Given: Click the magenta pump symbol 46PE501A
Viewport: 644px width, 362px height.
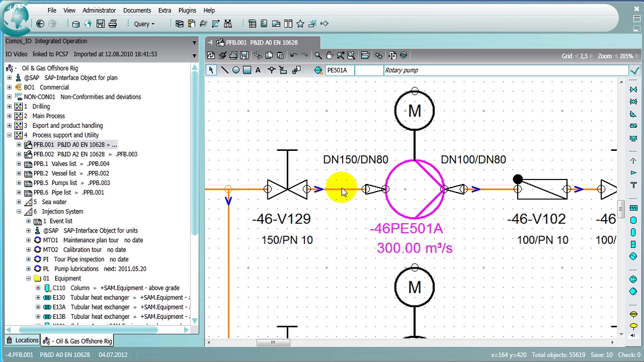Looking at the screenshot, I should (415, 189).
